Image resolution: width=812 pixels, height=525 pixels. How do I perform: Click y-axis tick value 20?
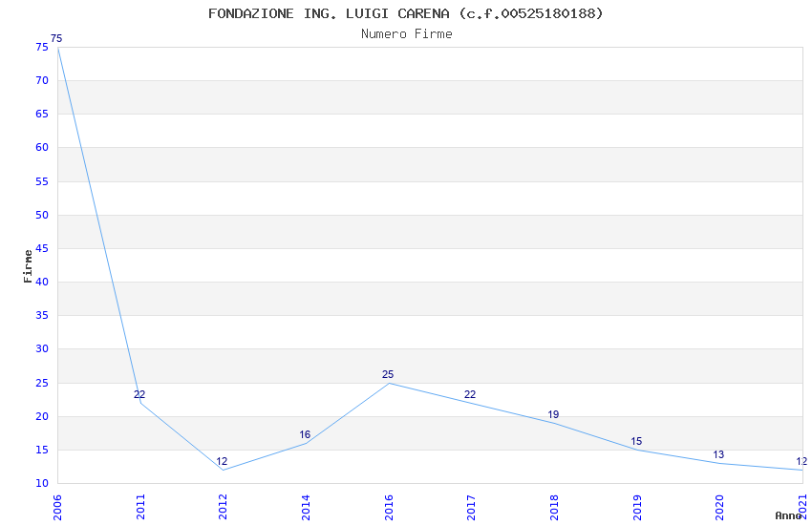click(x=42, y=416)
